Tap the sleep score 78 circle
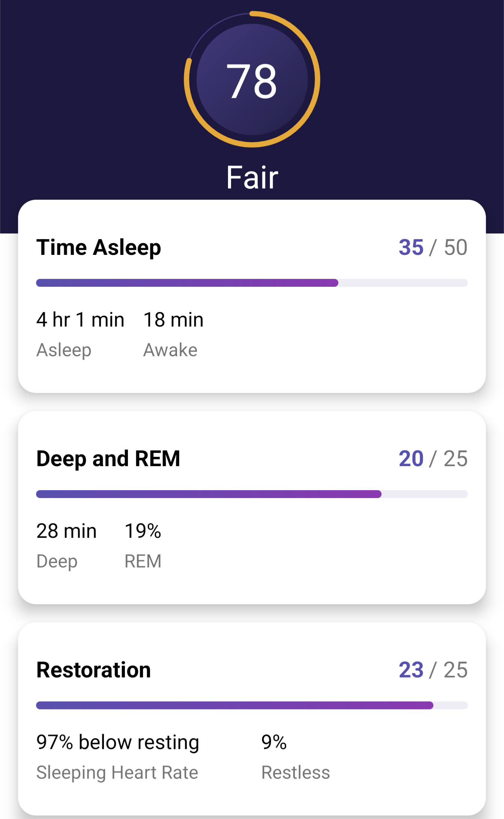The height and width of the screenshot is (819, 504). tap(252, 80)
